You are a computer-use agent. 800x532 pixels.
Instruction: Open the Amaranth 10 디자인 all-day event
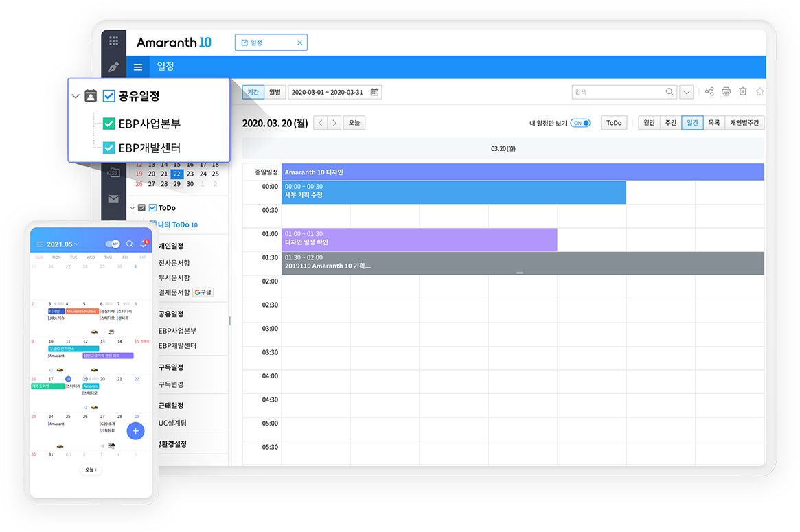point(523,172)
